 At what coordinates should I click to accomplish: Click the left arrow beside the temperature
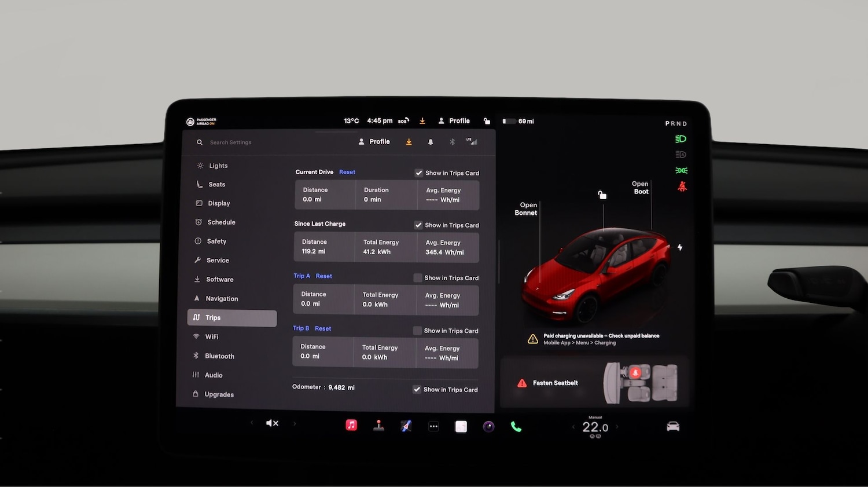[573, 427]
